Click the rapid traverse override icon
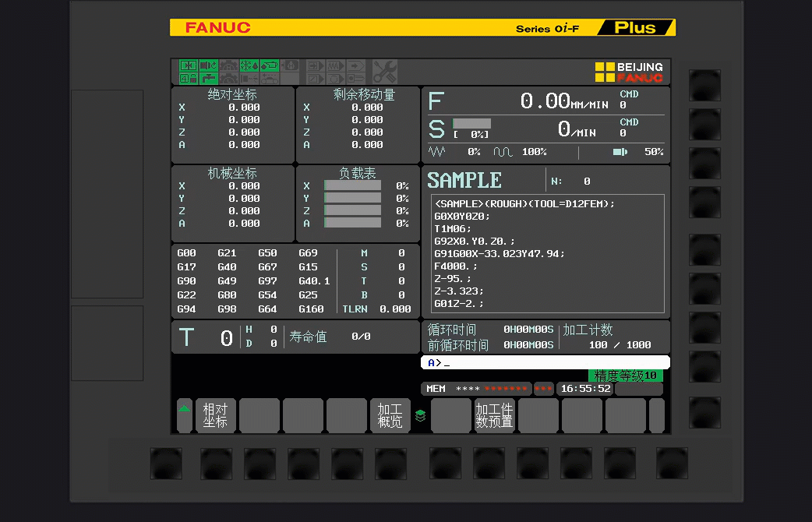812x522 pixels. [x=436, y=152]
